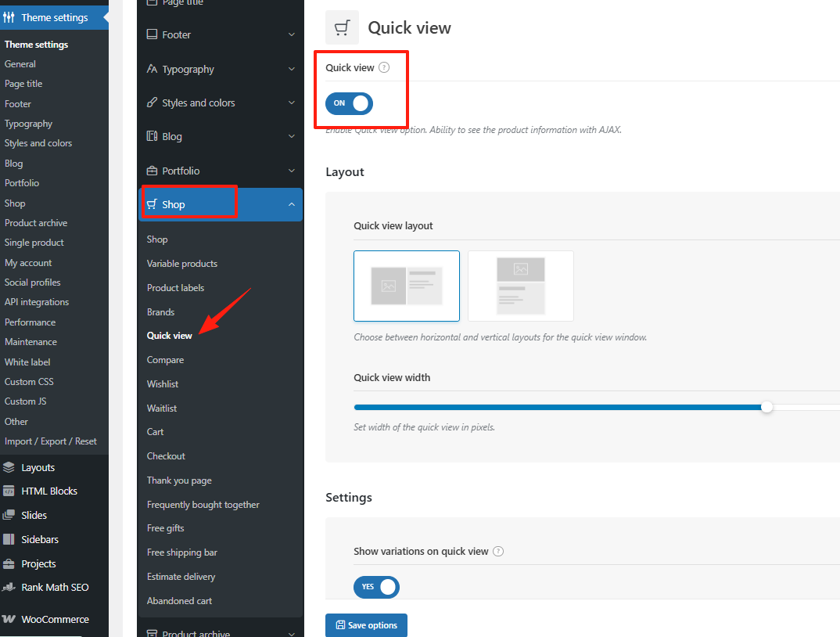Open Cart submenu item

point(156,432)
